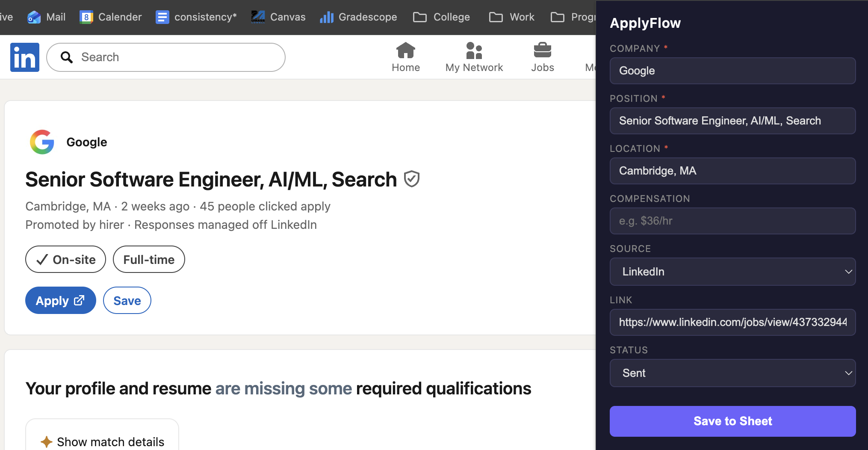Click the blue Apply button
Viewport: 868px width, 450px height.
pyautogui.click(x=60, y=301)
